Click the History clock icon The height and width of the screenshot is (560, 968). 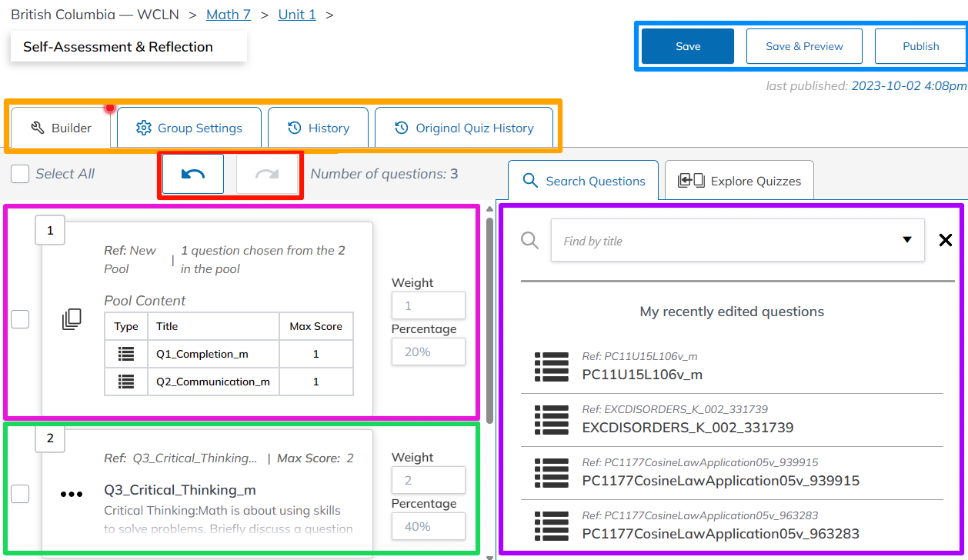(295, 128)
